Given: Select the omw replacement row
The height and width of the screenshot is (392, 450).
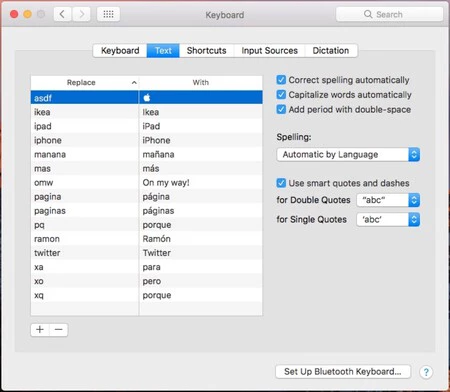Looking at the screenshot, I should [146, 183].
